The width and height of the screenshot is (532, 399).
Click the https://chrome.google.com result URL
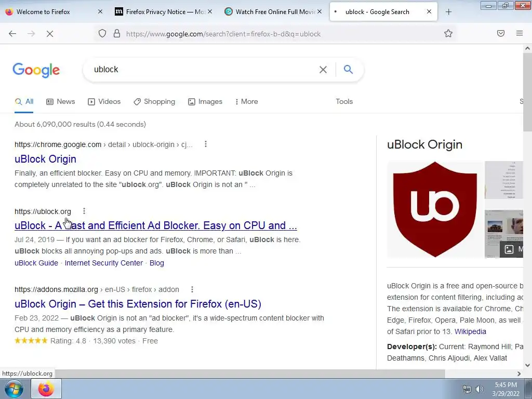[x=103, y=144]
